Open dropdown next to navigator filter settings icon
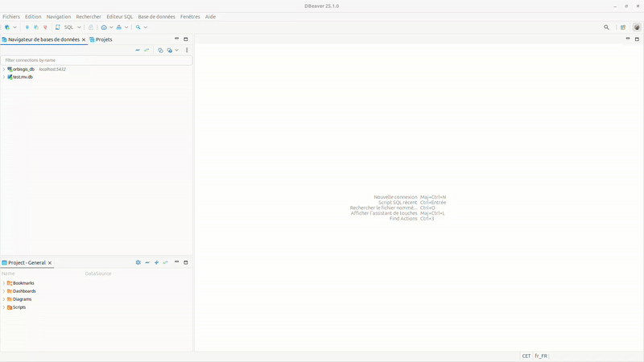Image resolution: width=644 pixels, height=362 pixels. pyautogui.click(x=176, y=50)
